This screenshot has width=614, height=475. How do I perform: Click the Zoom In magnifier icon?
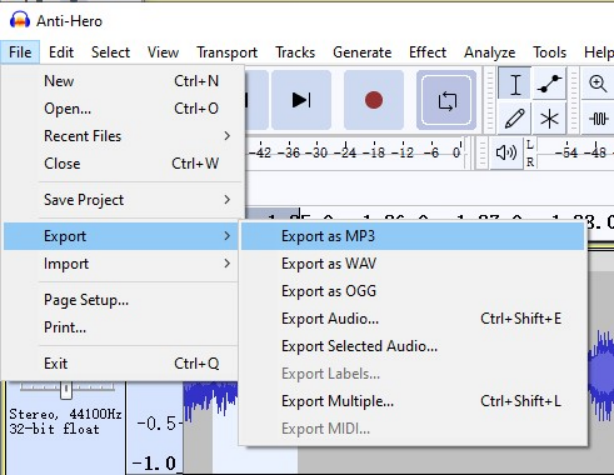coord(598,85)
